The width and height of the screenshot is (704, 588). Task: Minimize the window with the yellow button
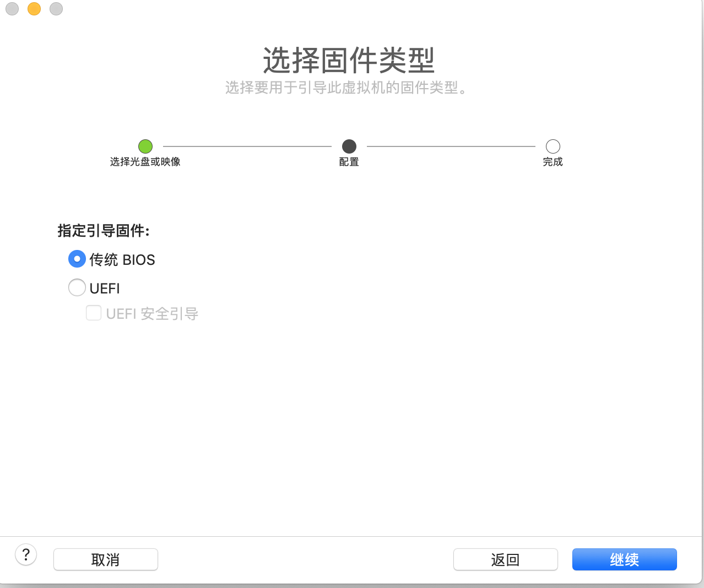34,9
